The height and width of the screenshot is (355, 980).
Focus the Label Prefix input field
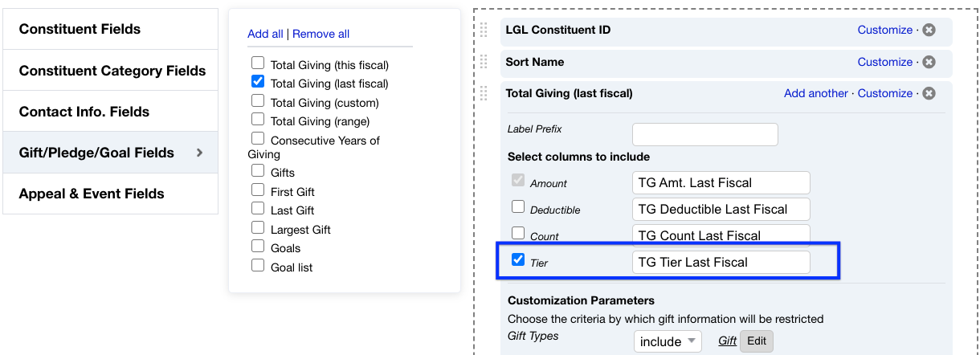704,134
